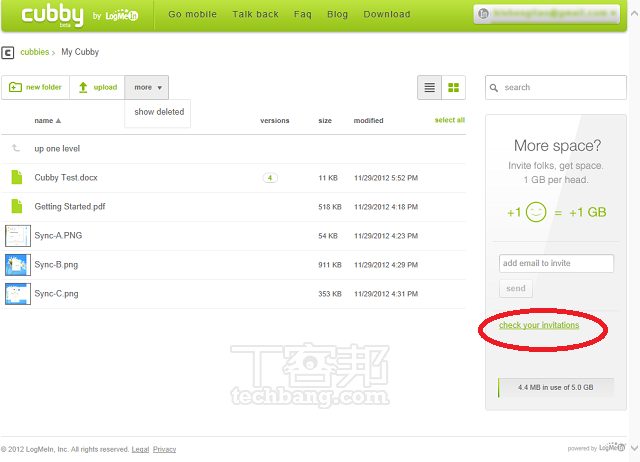The height and width of the screenshot is (462, 640).
Task: Open the Faq page
Action: tap(303, 14)
